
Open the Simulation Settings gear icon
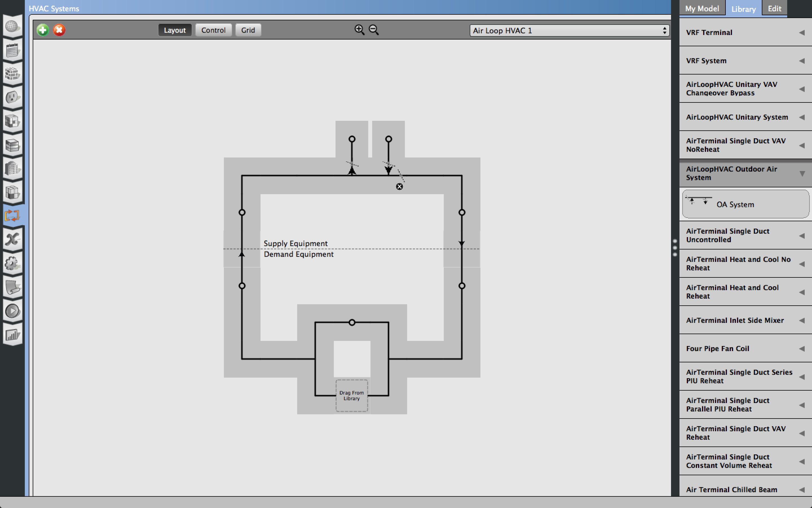(12, 263)
